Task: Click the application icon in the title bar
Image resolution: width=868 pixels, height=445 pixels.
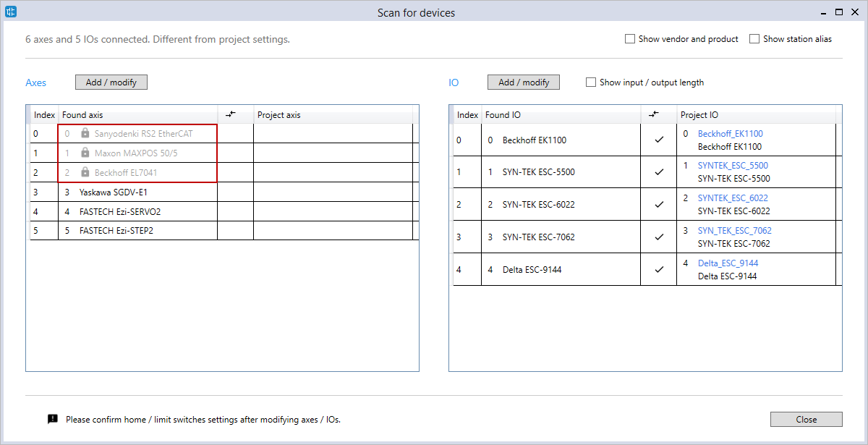Action: pyautogui.click(x=10, y=12)
